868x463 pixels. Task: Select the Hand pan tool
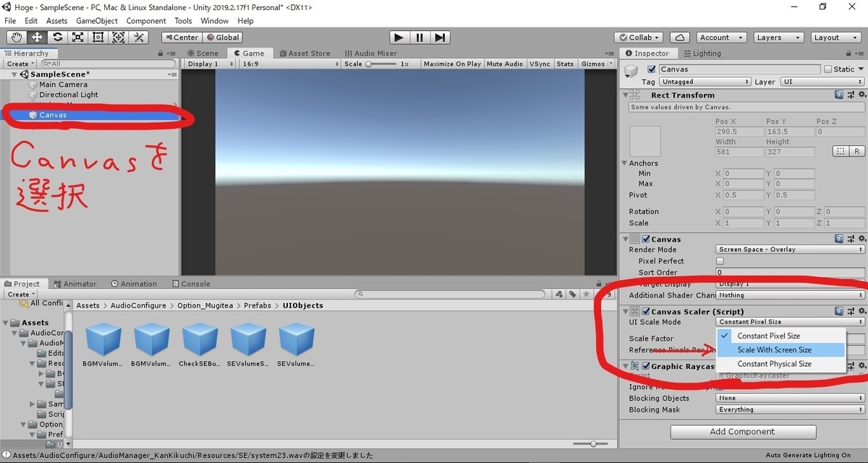(x=16, y=37)
